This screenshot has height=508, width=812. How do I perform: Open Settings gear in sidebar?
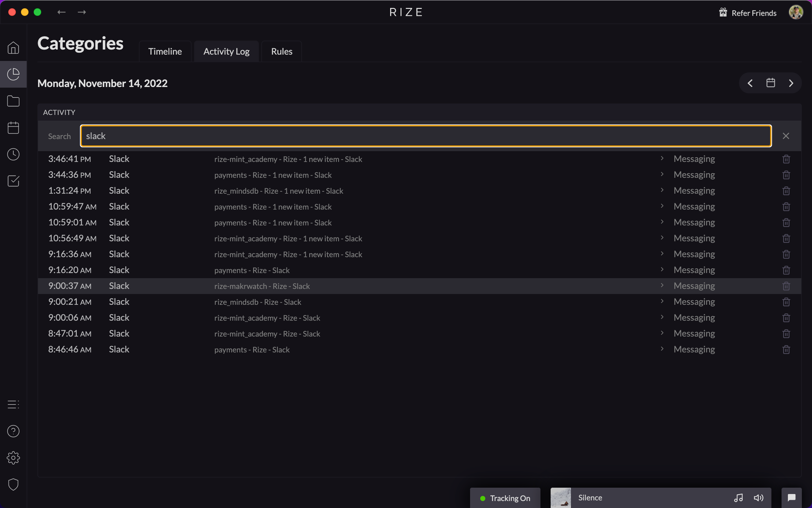click(13, 458)
